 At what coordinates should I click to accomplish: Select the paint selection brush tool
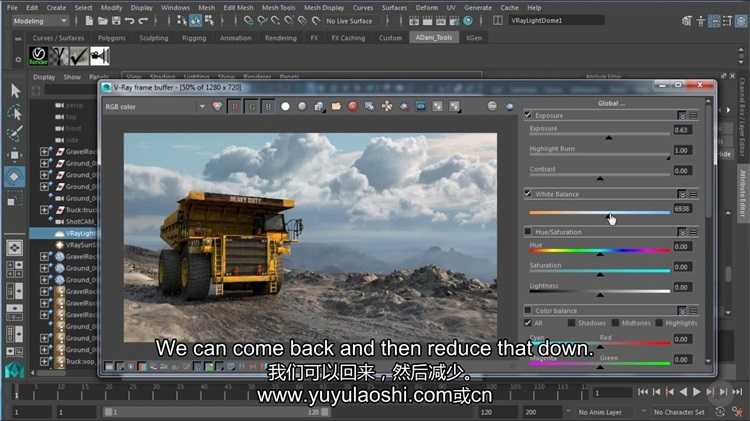(x=15, y=133)
